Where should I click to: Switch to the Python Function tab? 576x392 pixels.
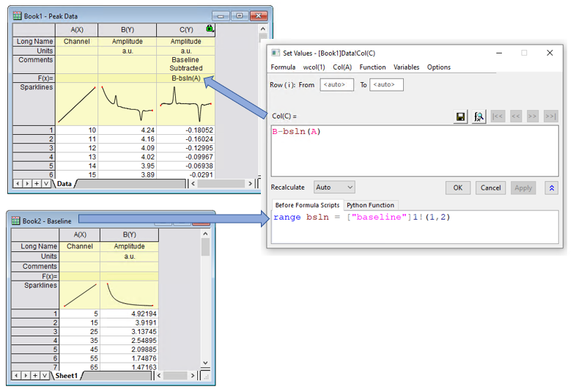tap(370, 205)
